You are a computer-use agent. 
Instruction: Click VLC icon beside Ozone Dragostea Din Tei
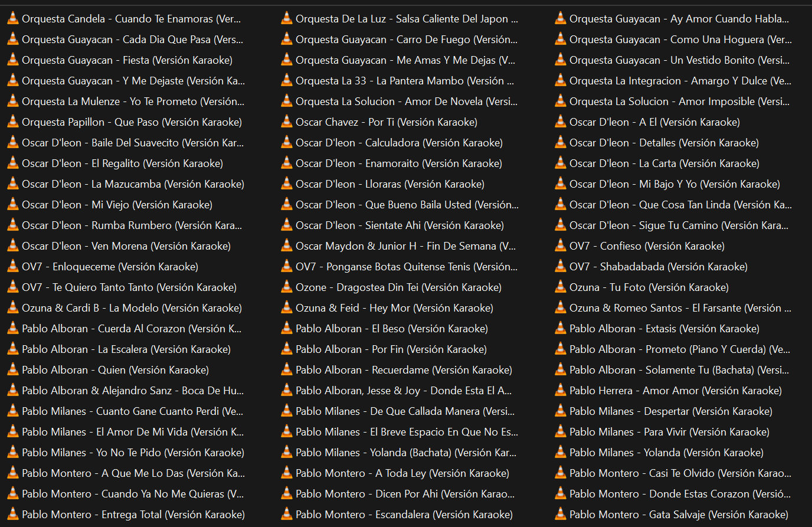pyautogui.click(x=287, y=287)
